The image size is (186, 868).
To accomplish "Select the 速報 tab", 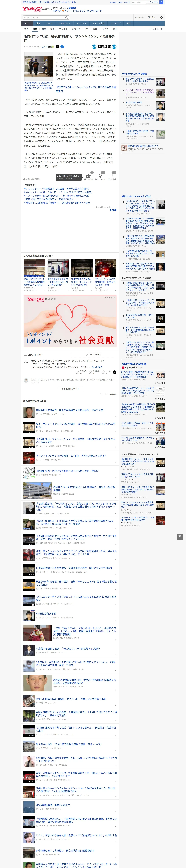I will pos(38,24).
